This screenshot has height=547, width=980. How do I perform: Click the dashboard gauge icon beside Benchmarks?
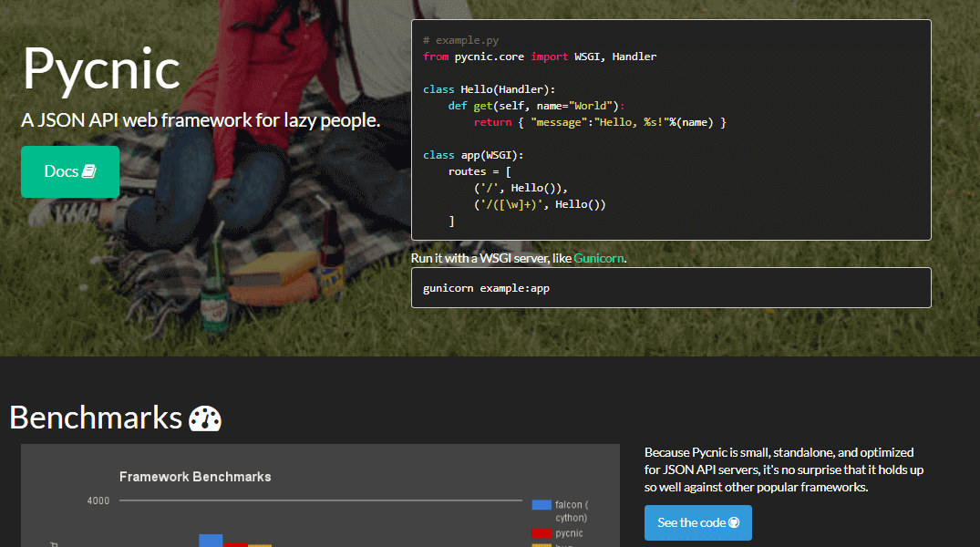(205, 418)
